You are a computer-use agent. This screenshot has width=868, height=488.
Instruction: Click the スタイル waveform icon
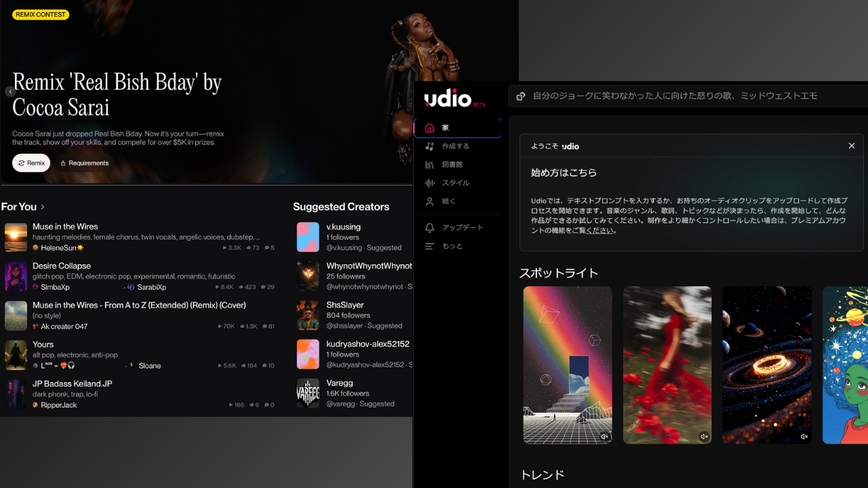[429, 183]
